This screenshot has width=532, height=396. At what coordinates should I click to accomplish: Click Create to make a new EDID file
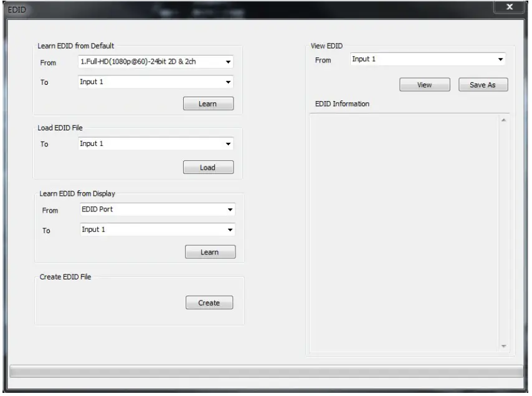pyautogui.click(x=209, y=302)
